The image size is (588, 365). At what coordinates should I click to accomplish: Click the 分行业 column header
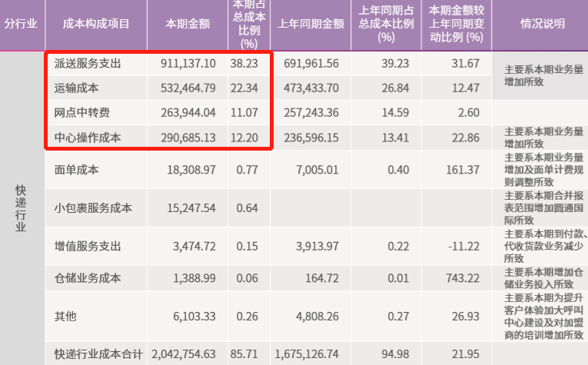22,24
